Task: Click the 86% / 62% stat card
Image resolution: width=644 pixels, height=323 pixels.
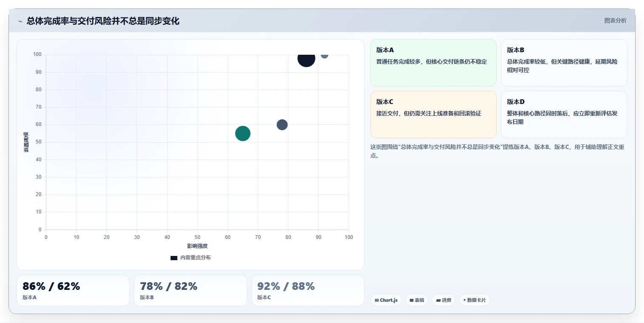Action: [73, 290]
